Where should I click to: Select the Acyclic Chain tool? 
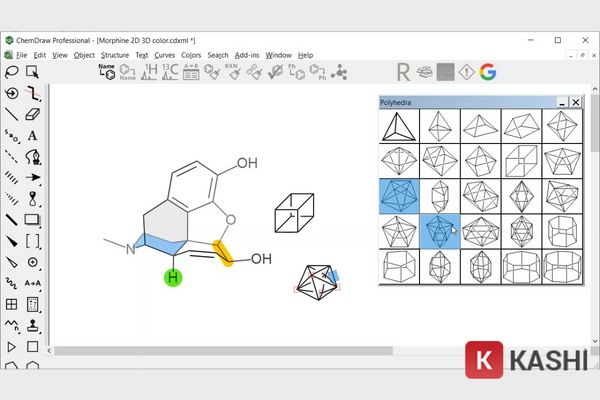click(x=11, y=325)
